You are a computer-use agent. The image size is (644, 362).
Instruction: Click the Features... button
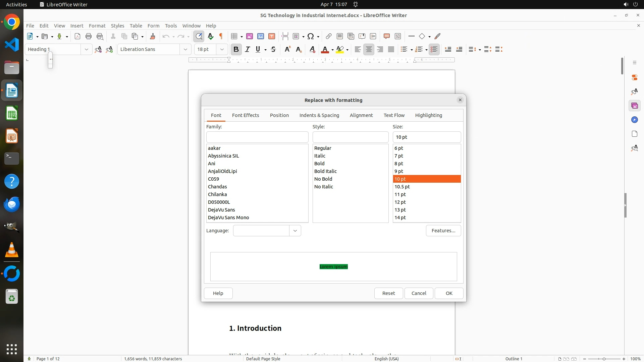pos(443,231)
